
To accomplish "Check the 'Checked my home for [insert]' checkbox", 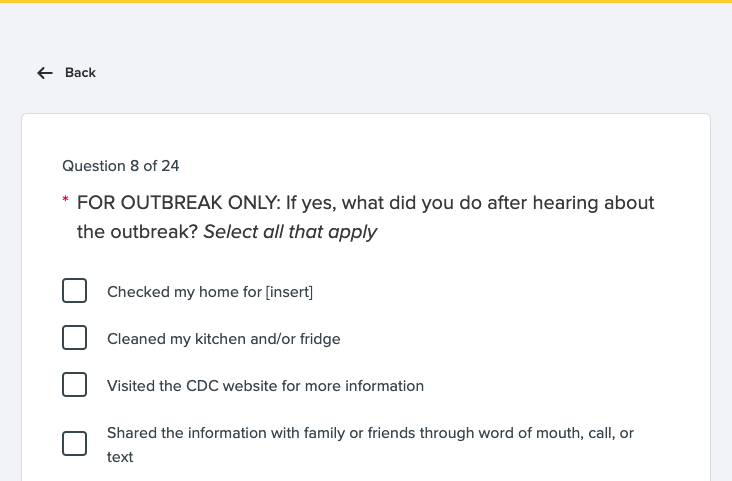I will (75, 291).
